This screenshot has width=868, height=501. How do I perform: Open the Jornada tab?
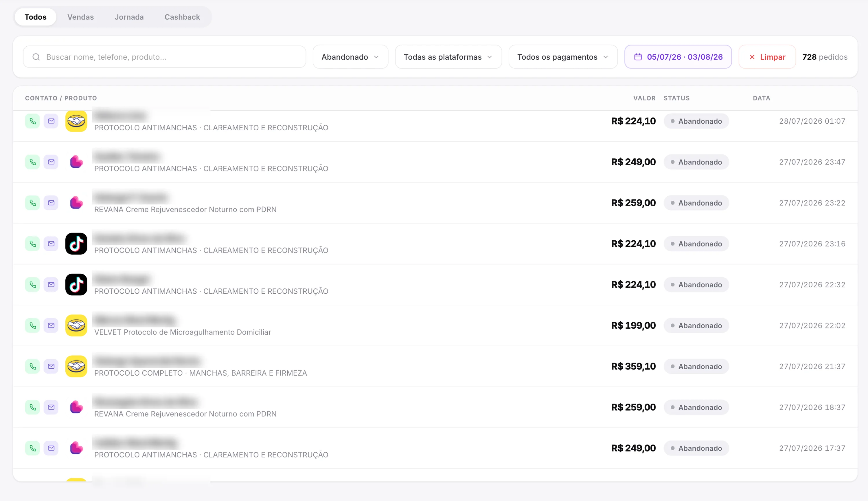(x=129, y=17)
